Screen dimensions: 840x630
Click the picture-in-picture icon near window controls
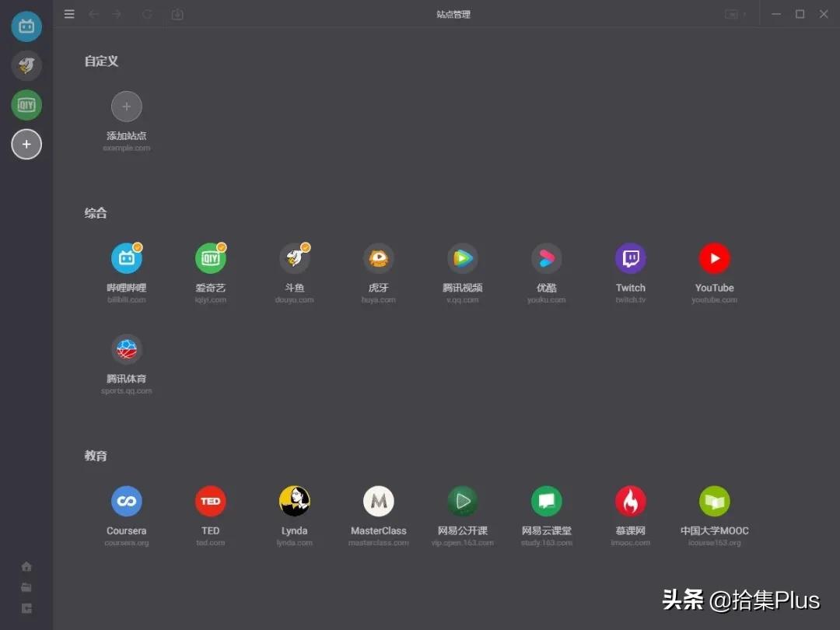[x=731, y=14]
